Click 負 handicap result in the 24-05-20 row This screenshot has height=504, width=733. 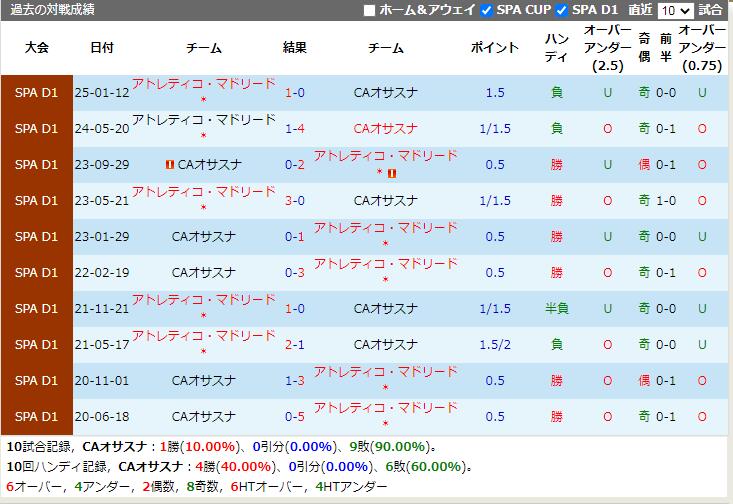click(556, 129)
